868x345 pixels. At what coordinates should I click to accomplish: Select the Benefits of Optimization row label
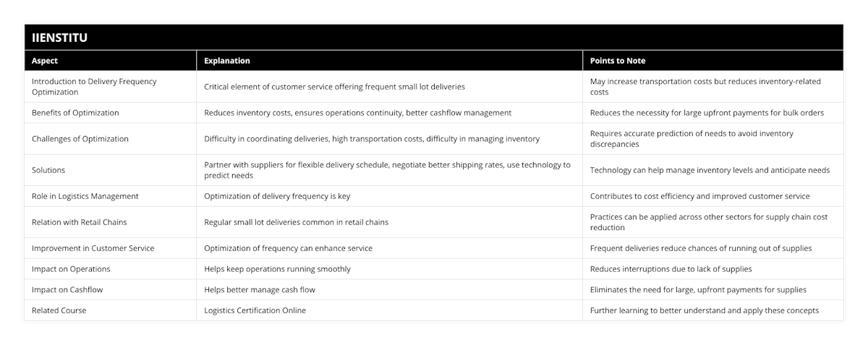[x=75, y=113]
